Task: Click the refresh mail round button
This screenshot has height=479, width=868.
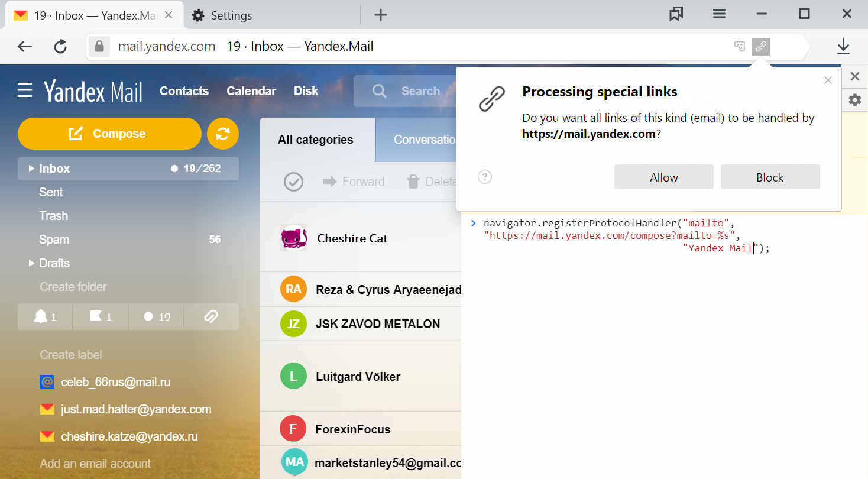Action: [x=223, y=134]
